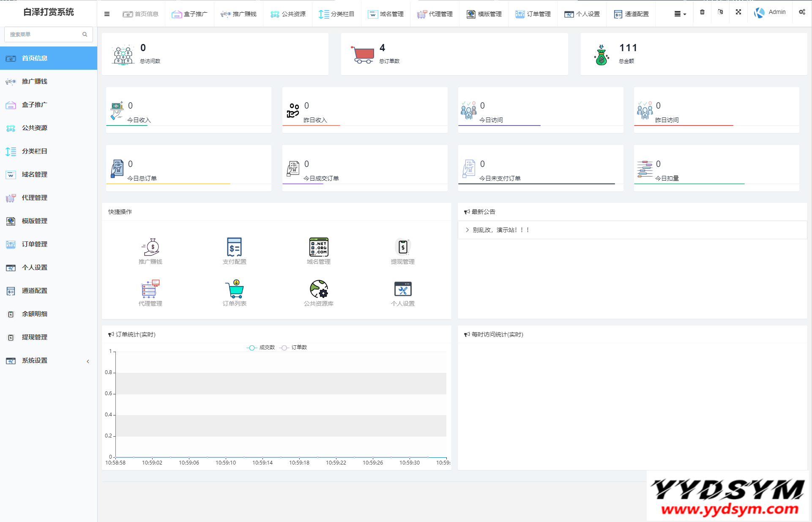Click the trash icon in top bar

pos(702,12)
